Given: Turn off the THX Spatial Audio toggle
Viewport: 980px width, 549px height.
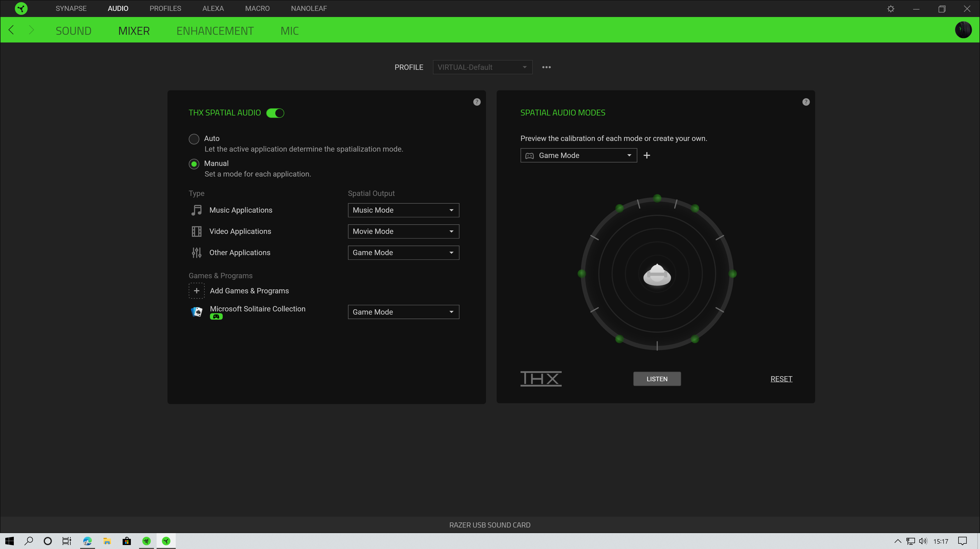Looking at the screenshot, I should pyautogui.click(x=275, y=113).
